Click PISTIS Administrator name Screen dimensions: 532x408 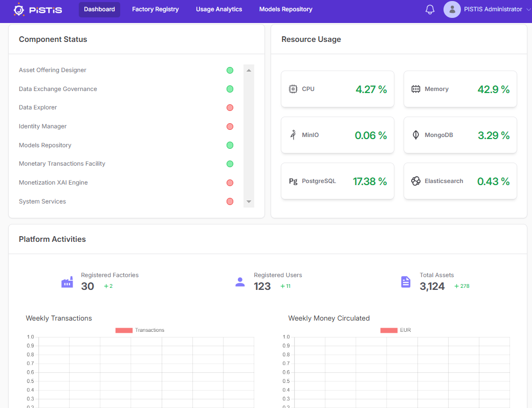pos(493,10)
